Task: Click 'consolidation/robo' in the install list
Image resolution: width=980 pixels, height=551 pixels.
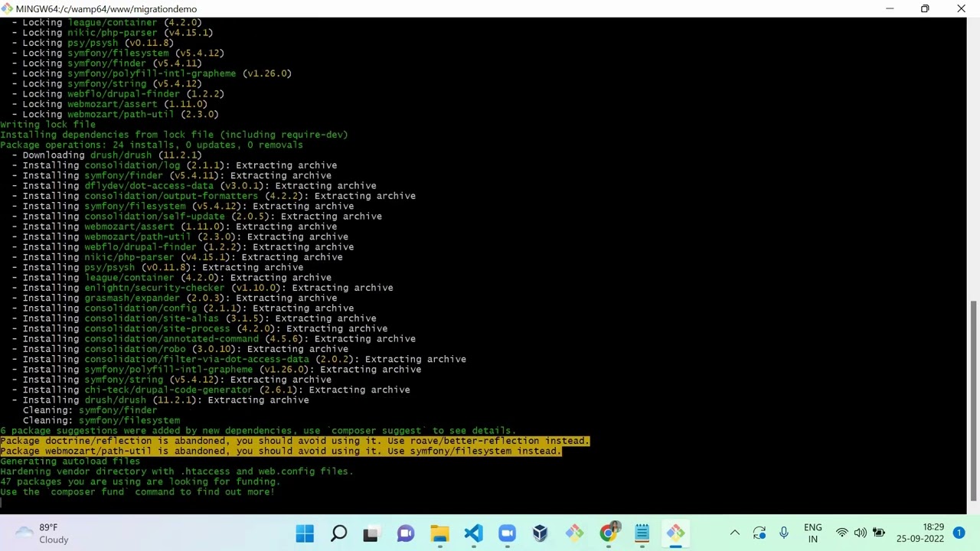Action: click(x=135, y=349)
